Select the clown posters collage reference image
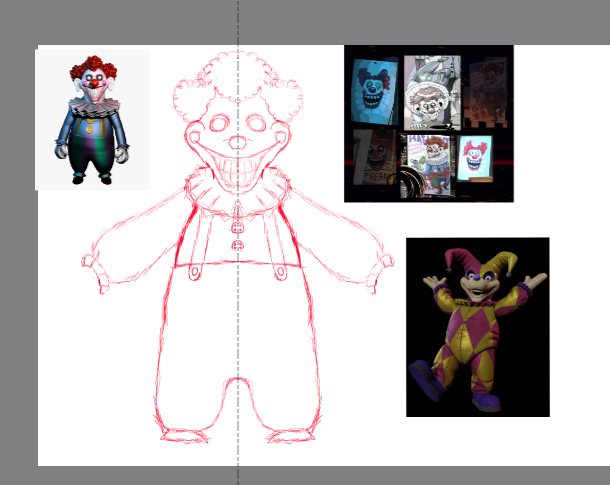Image resolution: width=610 pixels, height=485 pixels. 429,124
